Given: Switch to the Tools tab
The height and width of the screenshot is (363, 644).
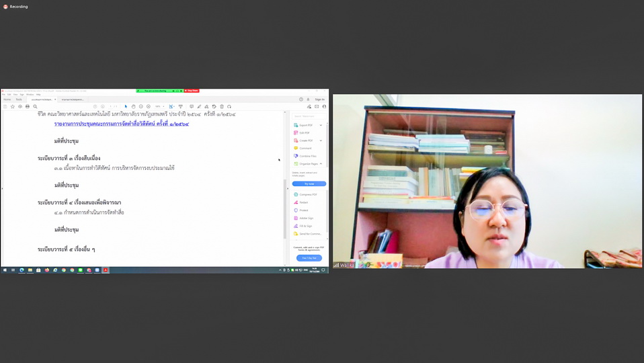Looking at the screenshot, I should click(19, 99).
